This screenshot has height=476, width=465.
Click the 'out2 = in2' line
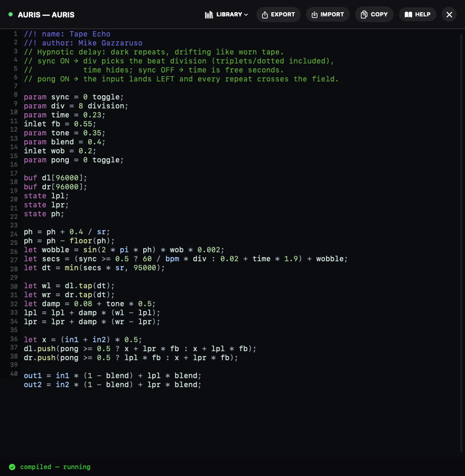click(x=113, y=385)
